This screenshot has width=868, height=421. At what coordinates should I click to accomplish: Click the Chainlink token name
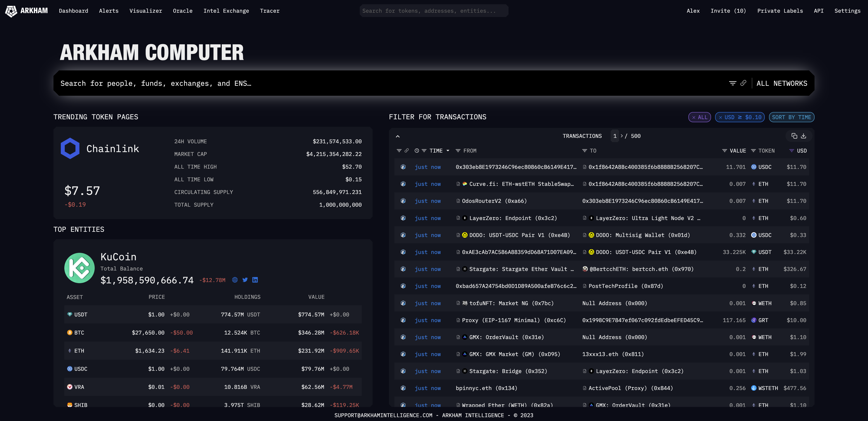(x=113, y=148)
